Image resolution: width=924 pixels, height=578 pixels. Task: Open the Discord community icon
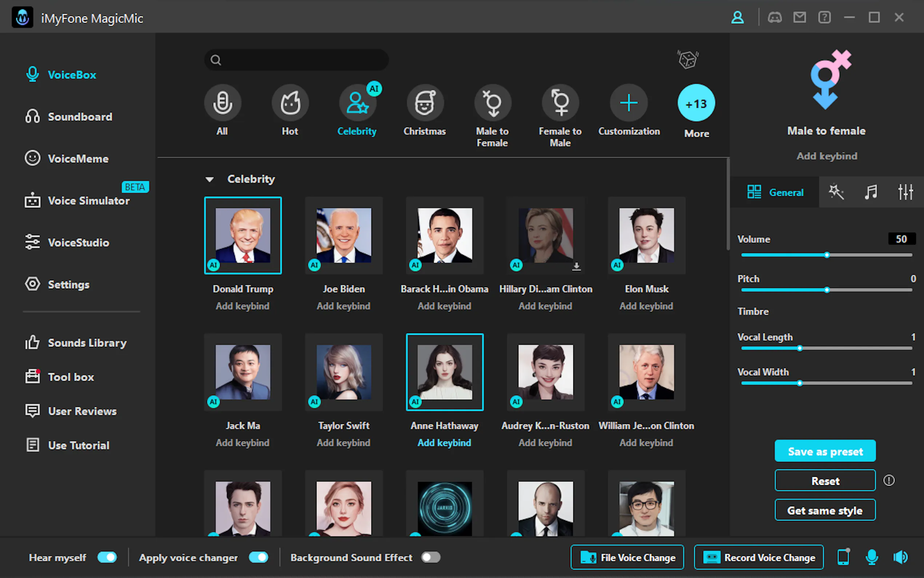pyautogui.click(x=774, y=17)
